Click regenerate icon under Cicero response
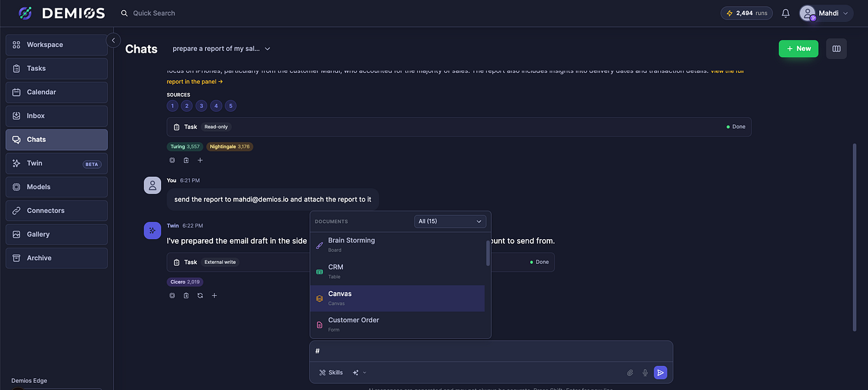This screenshot has width=868, height=390. [x=200, y=296]
